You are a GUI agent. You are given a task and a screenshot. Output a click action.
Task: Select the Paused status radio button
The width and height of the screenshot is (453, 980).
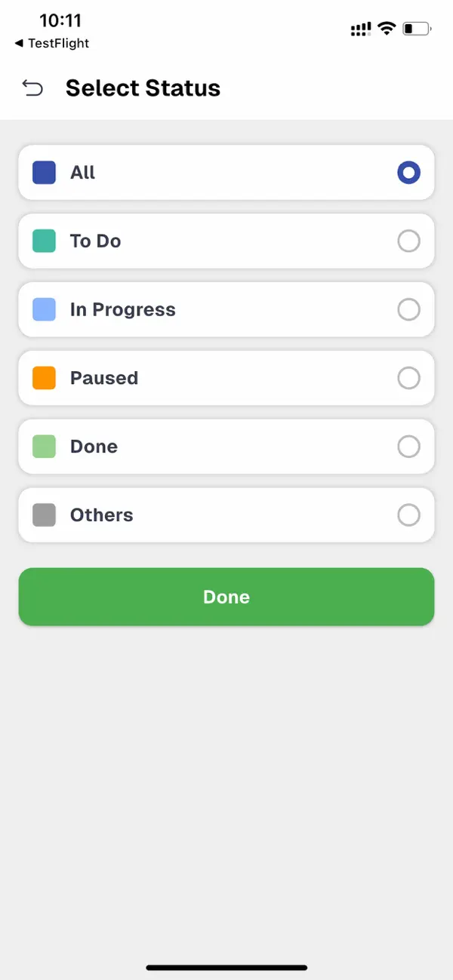[x=408, y=378]
